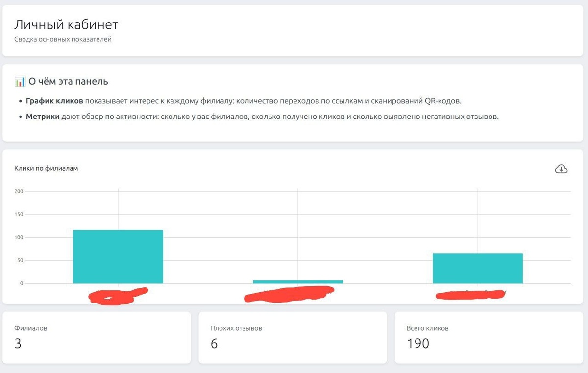Screen dimensions: 588x373
Task: Click the 'Клики по филиалам' chart title
Action: pyautogui.click(x=46, y=168)
